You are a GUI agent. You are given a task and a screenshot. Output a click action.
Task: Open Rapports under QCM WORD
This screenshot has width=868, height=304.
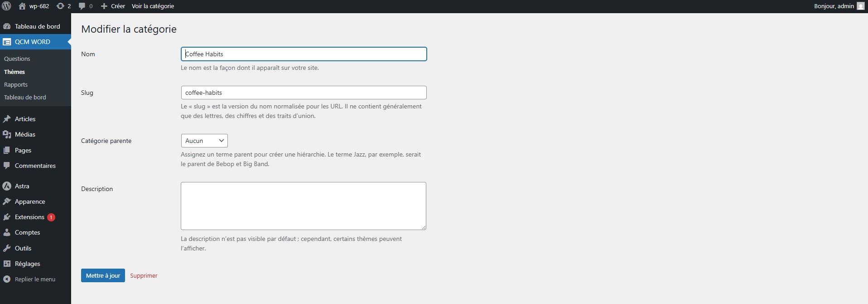tap(16, 84)
